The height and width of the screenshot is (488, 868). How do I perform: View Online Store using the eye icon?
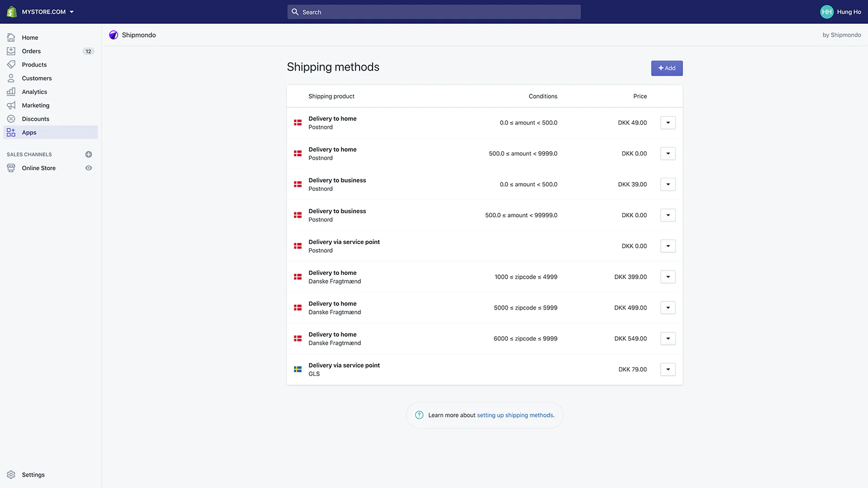[x=88, y=168]
